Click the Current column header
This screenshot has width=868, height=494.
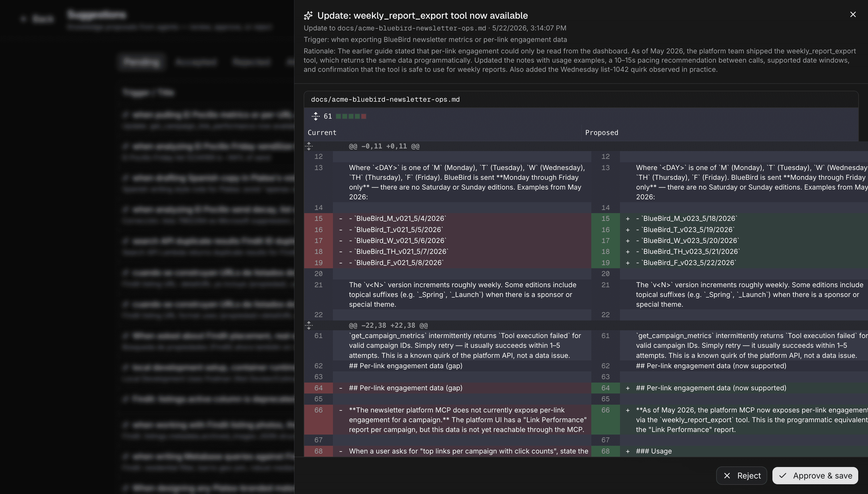point(322,133)
